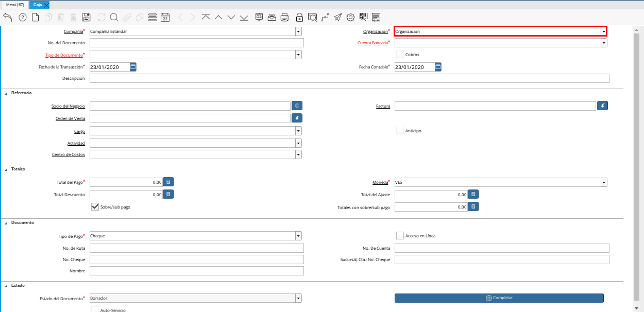Image resolution: width=644 pixels, height=312 pixels.
Task: Switch to the Menú (67) tab
Action: [x=14, y=5]
